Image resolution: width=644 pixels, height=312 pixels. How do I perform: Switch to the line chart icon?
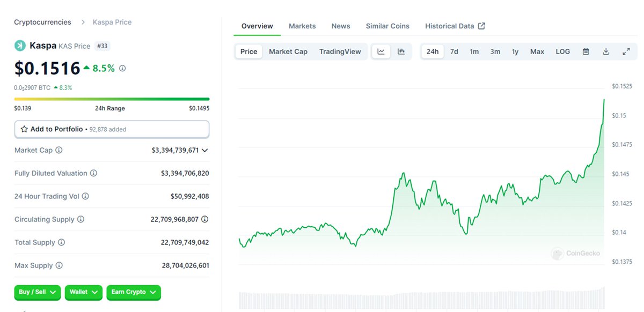[381, 51]
